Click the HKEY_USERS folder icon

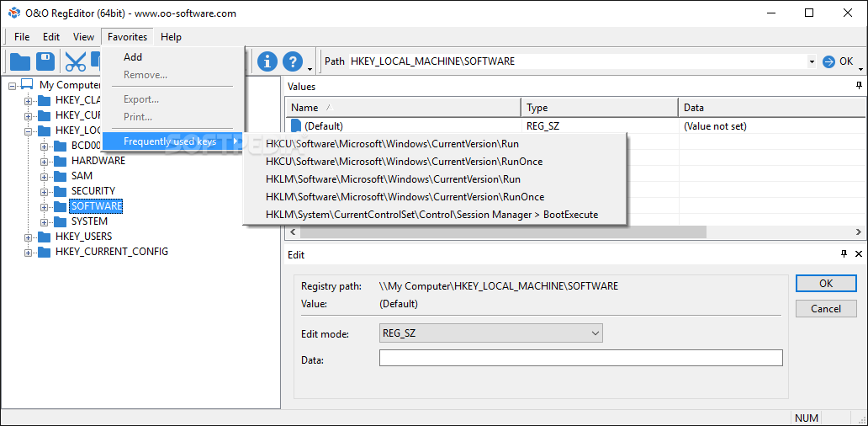(44, 237)
